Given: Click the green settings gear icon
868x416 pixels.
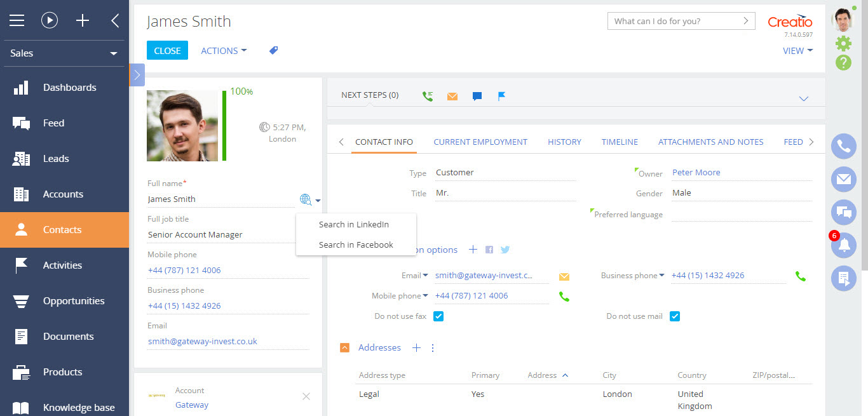Looking at the screenshot, I should pyautogui.click(x=843, y=43).
